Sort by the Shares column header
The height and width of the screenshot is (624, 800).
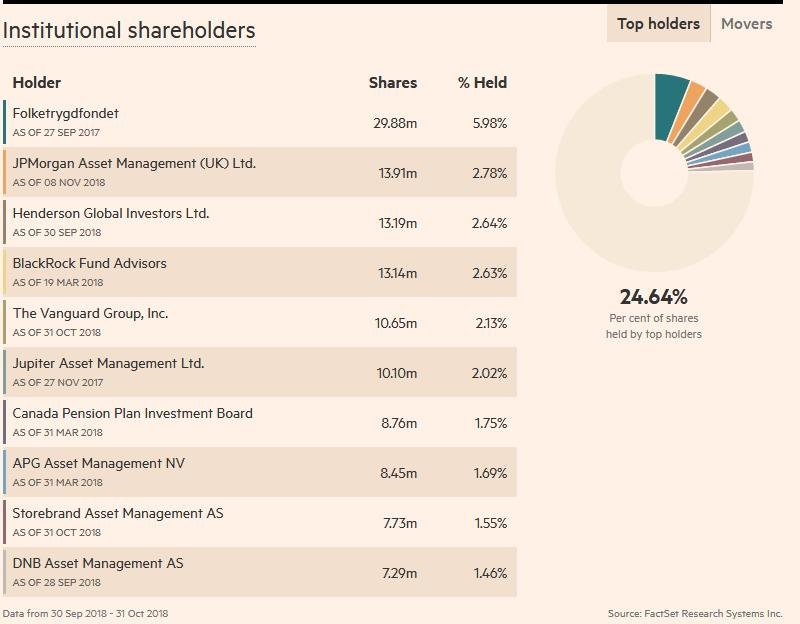(x=392, y=83)
